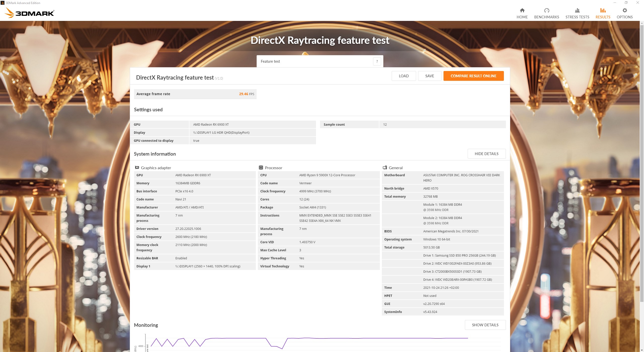Click Drive 4 WDC WD20EARX entry
Image resolution: width=644 pixels, height=352 pixels.
[x=457, y=279]
